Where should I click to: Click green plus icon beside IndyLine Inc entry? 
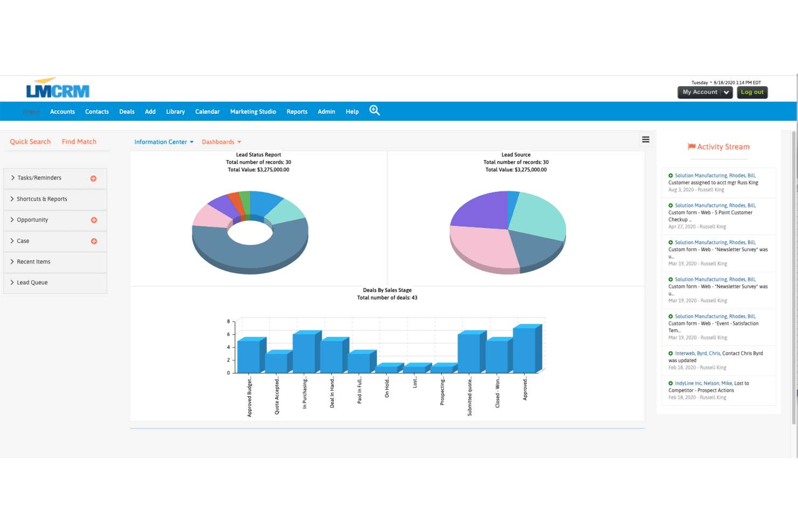click(671, 383)
